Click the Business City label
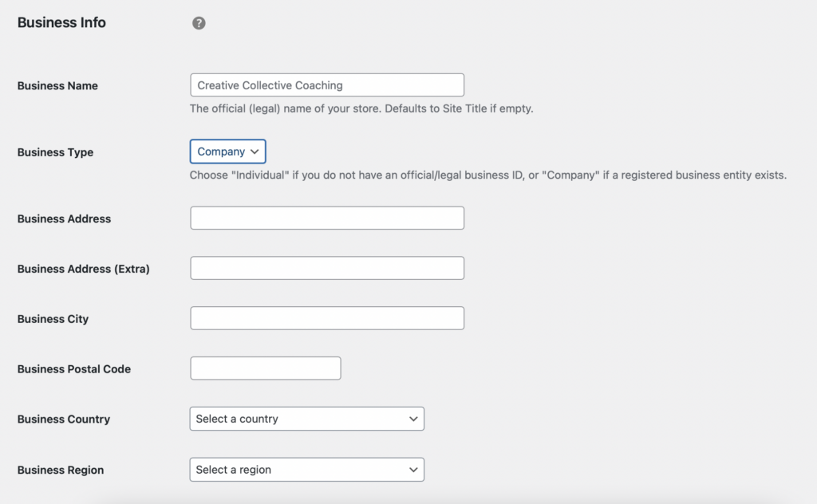 tap(53, 319)
